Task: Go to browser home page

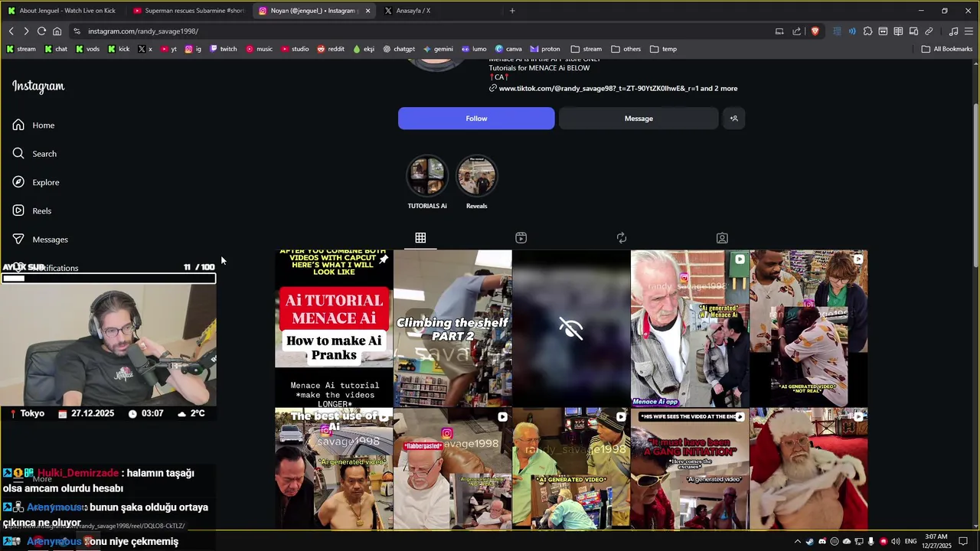Action: pyautogui.click(x=57, y=31)
